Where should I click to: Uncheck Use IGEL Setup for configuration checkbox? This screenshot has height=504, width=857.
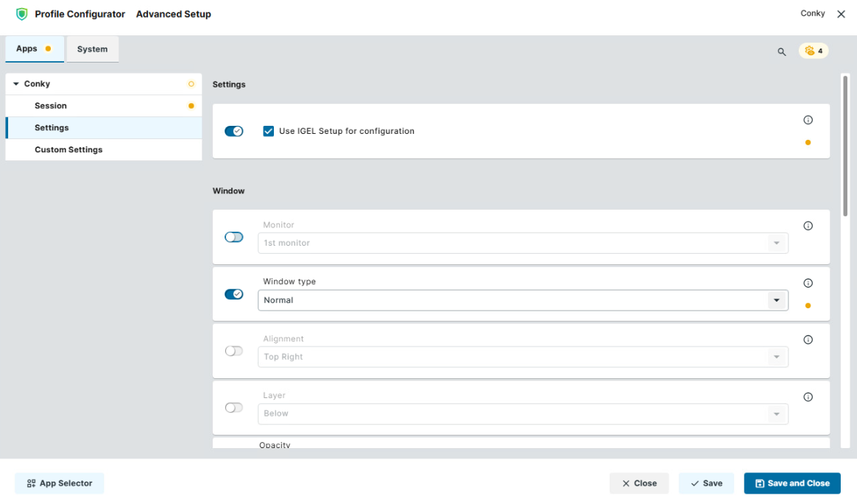pyautogui.click(x=268, y=131)
